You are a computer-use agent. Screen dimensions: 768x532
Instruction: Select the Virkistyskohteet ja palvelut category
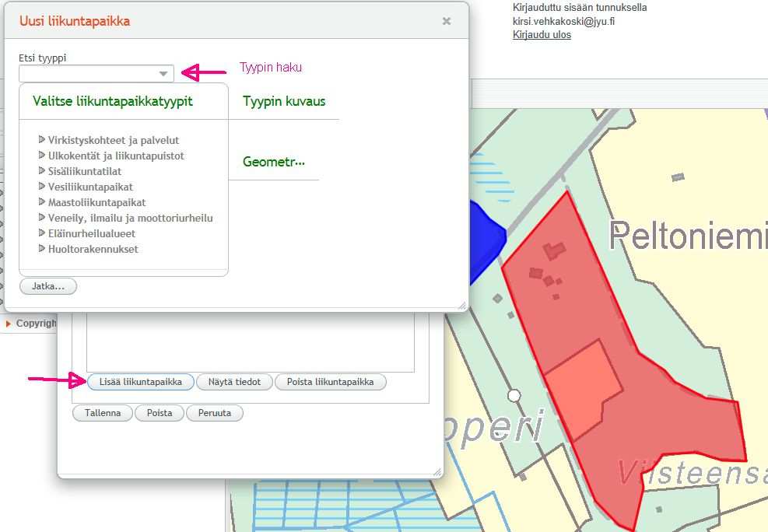tap(114, 140)
